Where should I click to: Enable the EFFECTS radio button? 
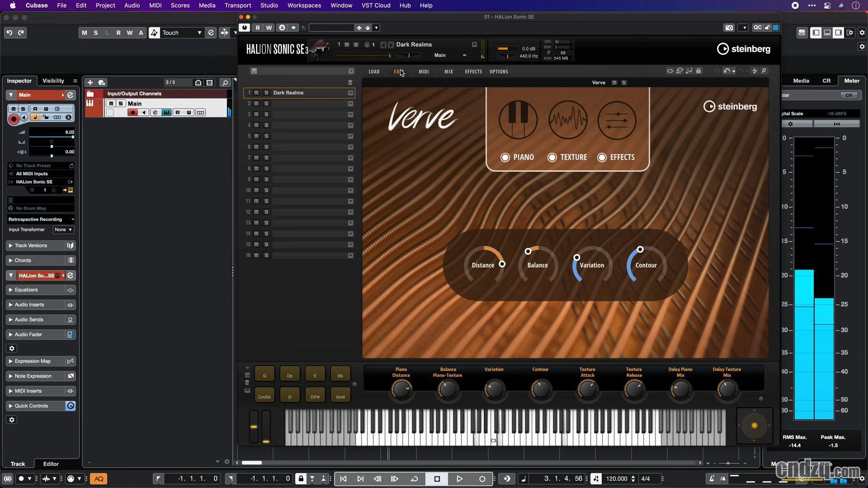(602, 157)
